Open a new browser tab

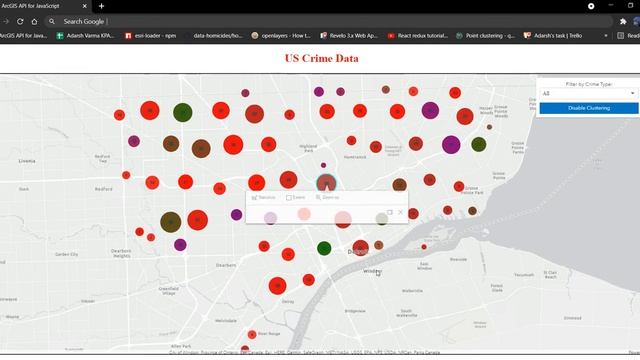pos(101,6)
